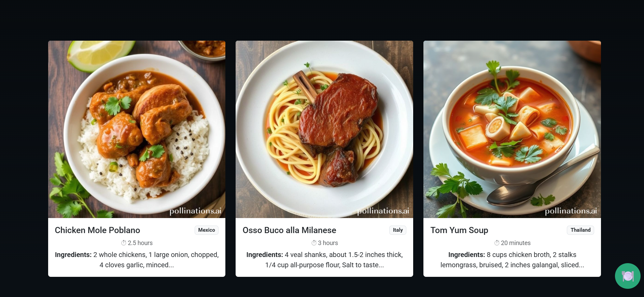Open the Chicken Mole Poblano dish photo
This screenshot has height=297, width=644.
click(137, 129)
